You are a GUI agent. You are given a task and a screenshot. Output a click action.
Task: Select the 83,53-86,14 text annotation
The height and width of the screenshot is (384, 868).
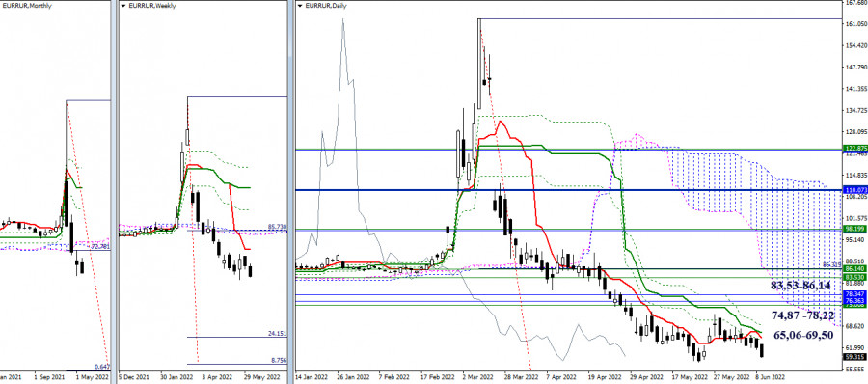coord(800,286)
